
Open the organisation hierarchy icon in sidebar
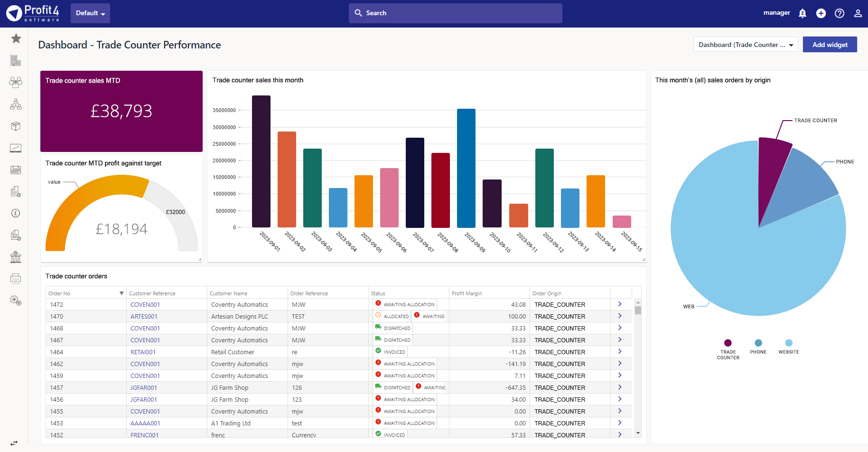pos(16,104)
